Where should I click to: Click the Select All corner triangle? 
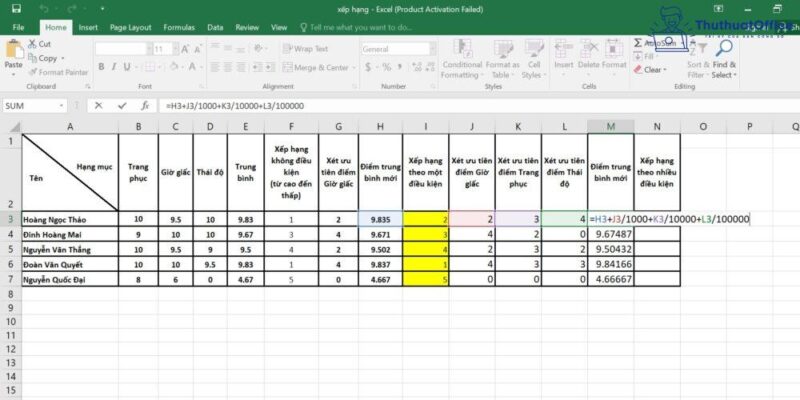pyautogui.click(x=15, y=127)
